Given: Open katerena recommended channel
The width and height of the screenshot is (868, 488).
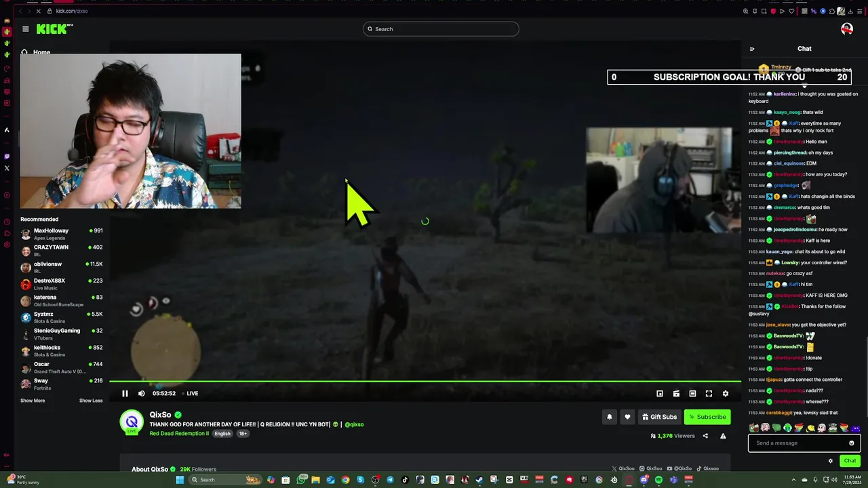Looking at the screenshot, I should click(62, 300).
